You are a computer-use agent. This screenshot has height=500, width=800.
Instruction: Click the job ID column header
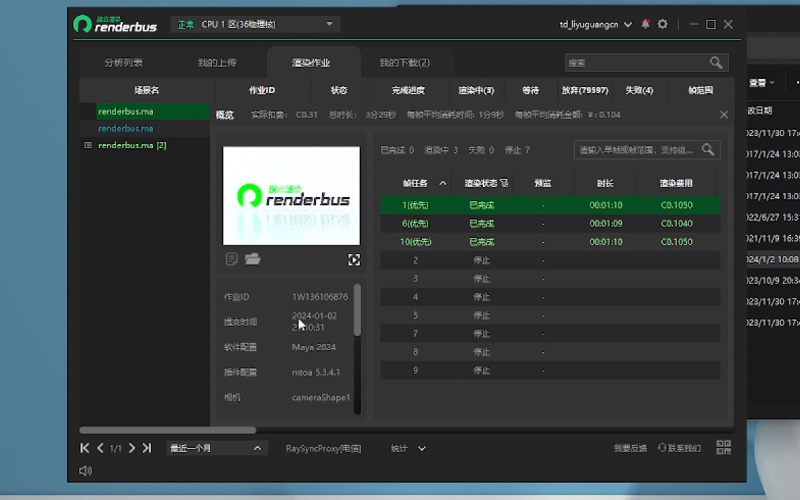(262, 90)
